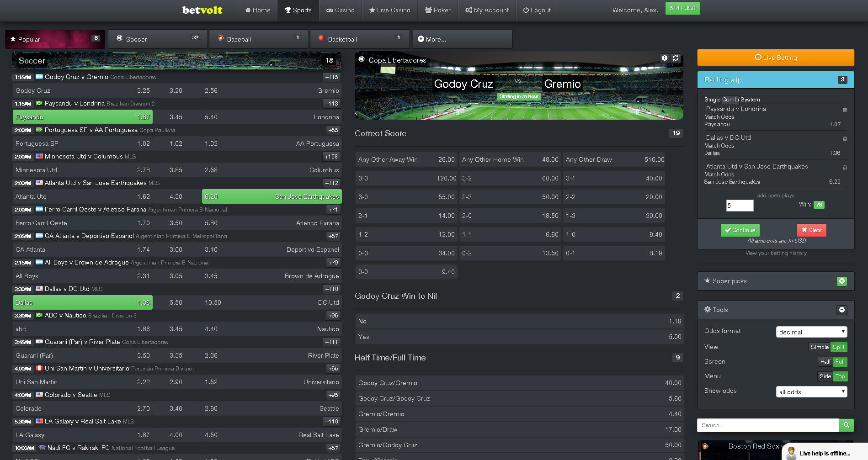Open the search with the magnifier icon
Viewport: 868px width, 460px height.
click(x=846, y=425)
